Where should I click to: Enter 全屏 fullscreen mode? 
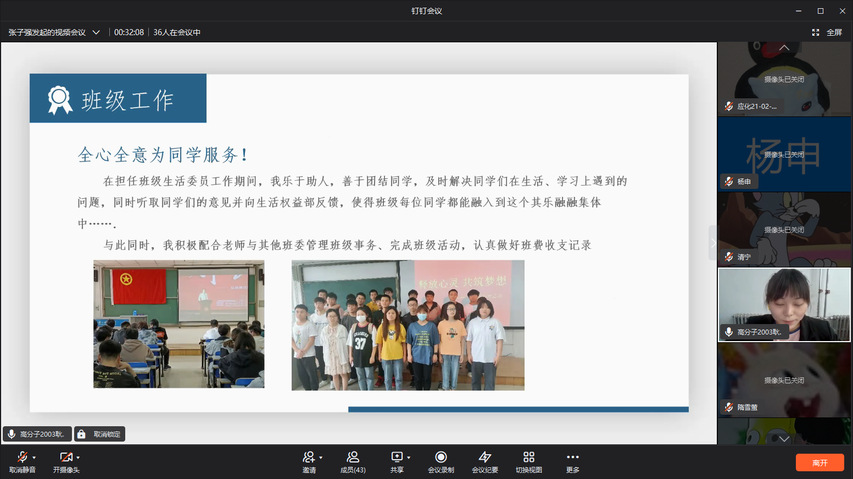[828, 32]
